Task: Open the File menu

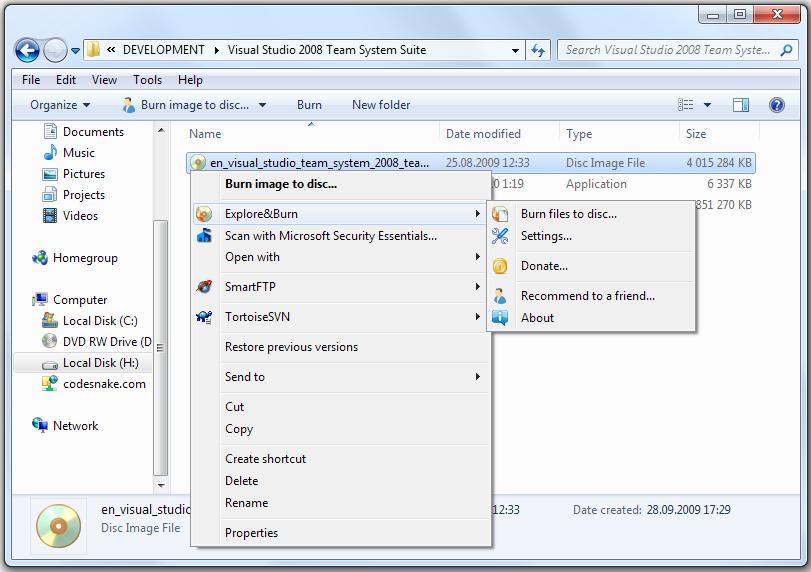Action: [x=31, y=80]
